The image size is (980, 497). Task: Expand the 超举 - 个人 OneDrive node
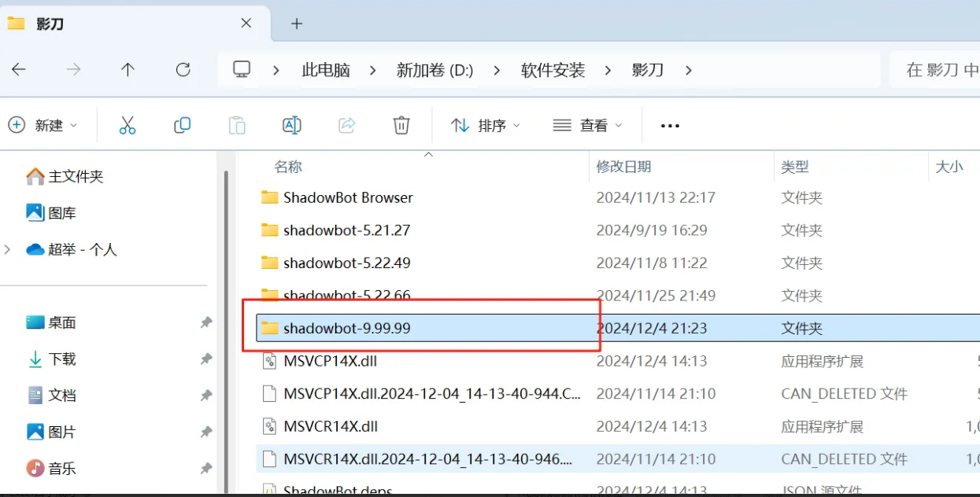coord(8,249)
